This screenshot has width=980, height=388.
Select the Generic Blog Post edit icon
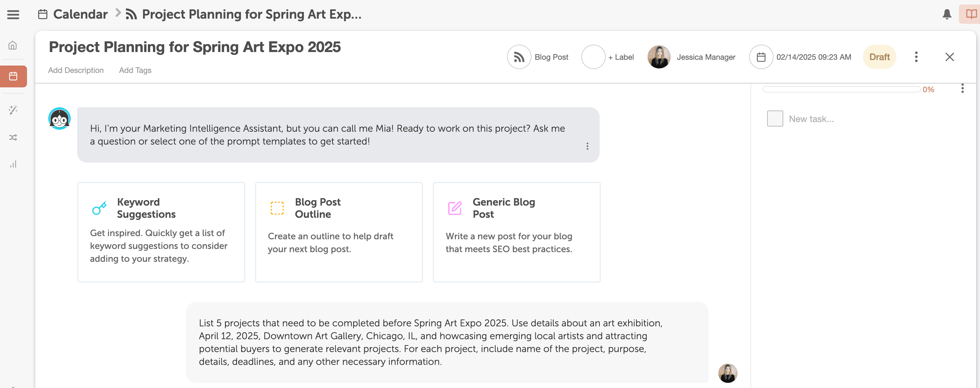tap(454, 207)
